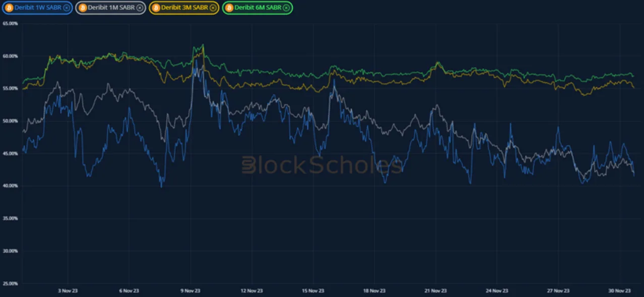This screenshot has width=644, height=297.
Task: Select the Deribit 1W SABR legend label
Action: pos(38,8)
